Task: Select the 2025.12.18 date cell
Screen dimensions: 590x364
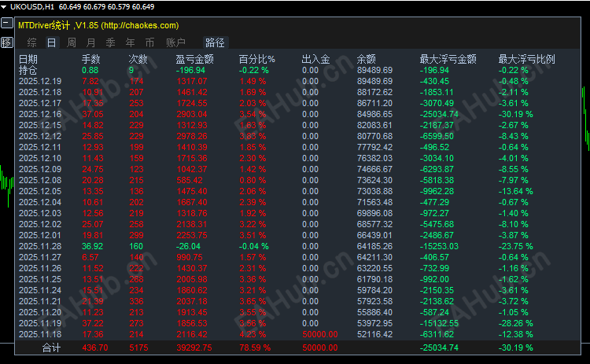Action: point(40,92)
